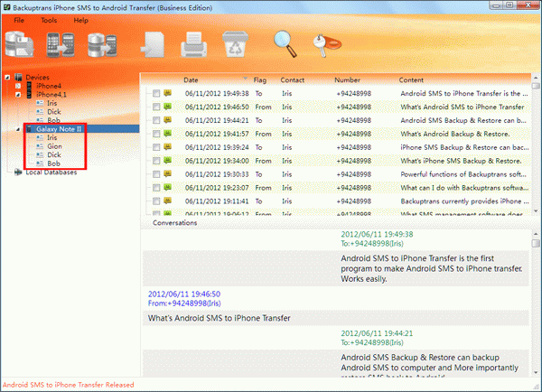Select Bob under Galaxy Note II
The width and height of the screenshot is (542, 392).
(53, 163)
